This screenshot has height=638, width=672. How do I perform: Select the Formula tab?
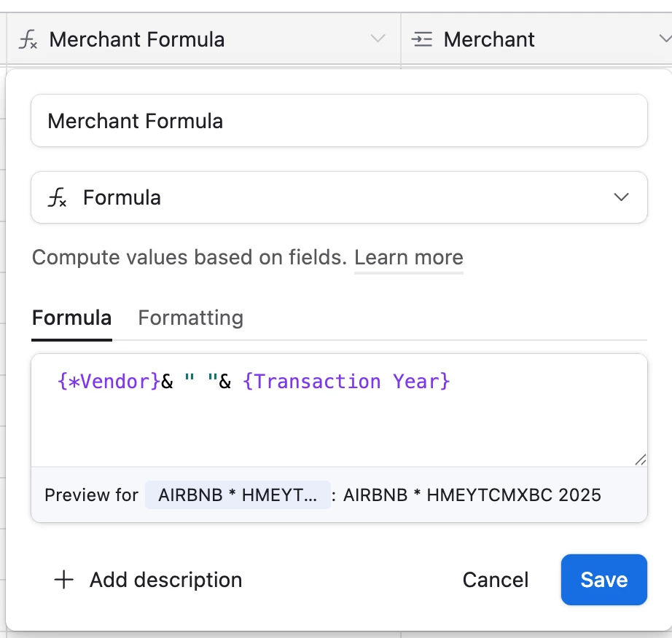pos(72,318)
